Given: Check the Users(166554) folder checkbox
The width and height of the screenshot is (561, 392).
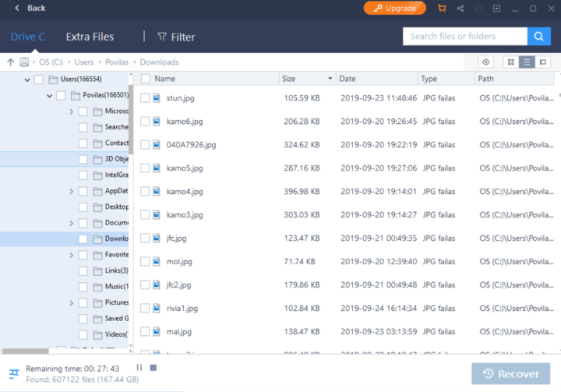Looking at the screenshot, I should tap(38, 79).
